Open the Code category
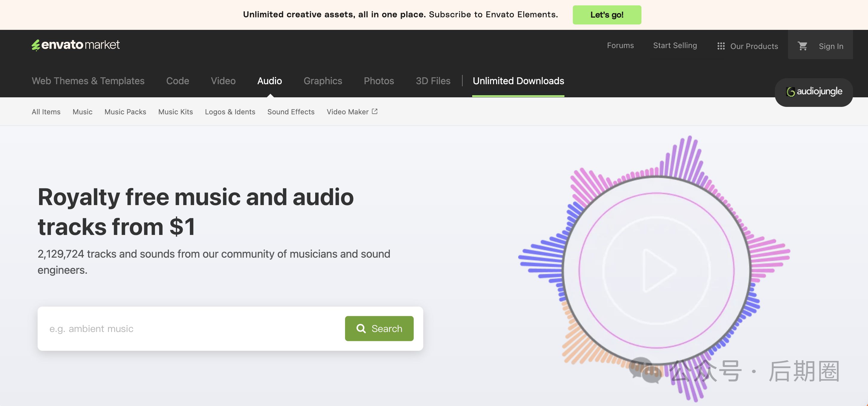Screen dimensions: 868x406 pos(178,81)
